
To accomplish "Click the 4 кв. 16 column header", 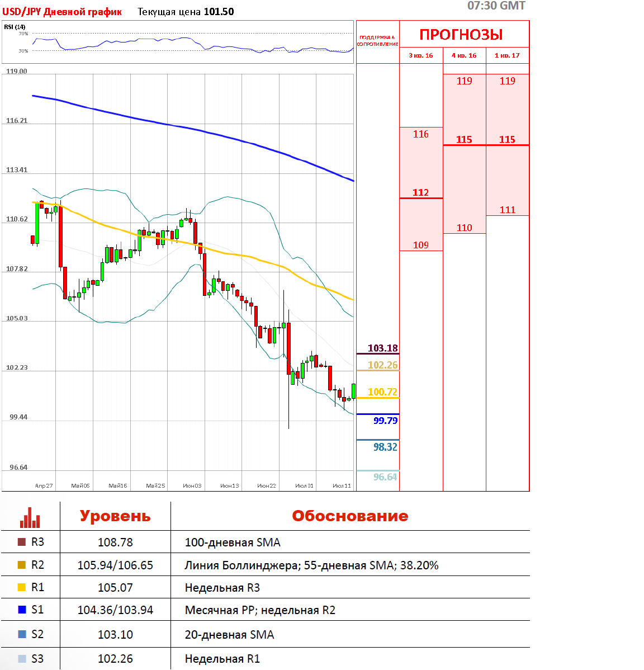I will [464, 55].
